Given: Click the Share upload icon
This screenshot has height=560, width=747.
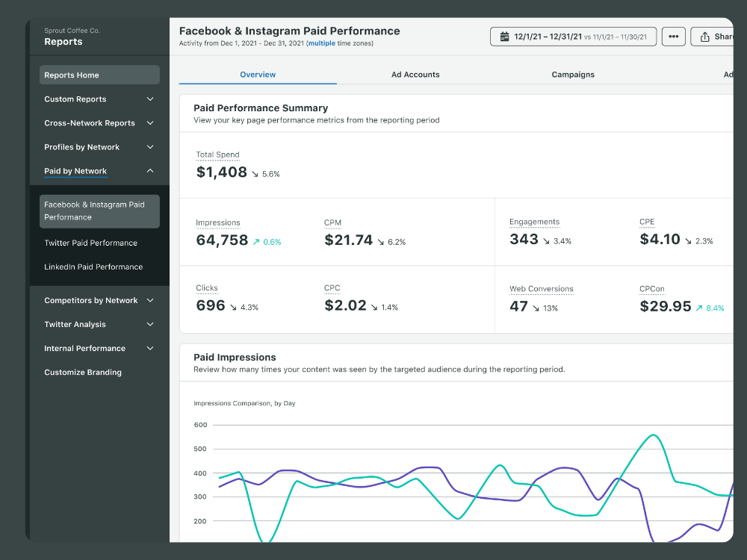Looking at the screenshot, I should (704, 37).
